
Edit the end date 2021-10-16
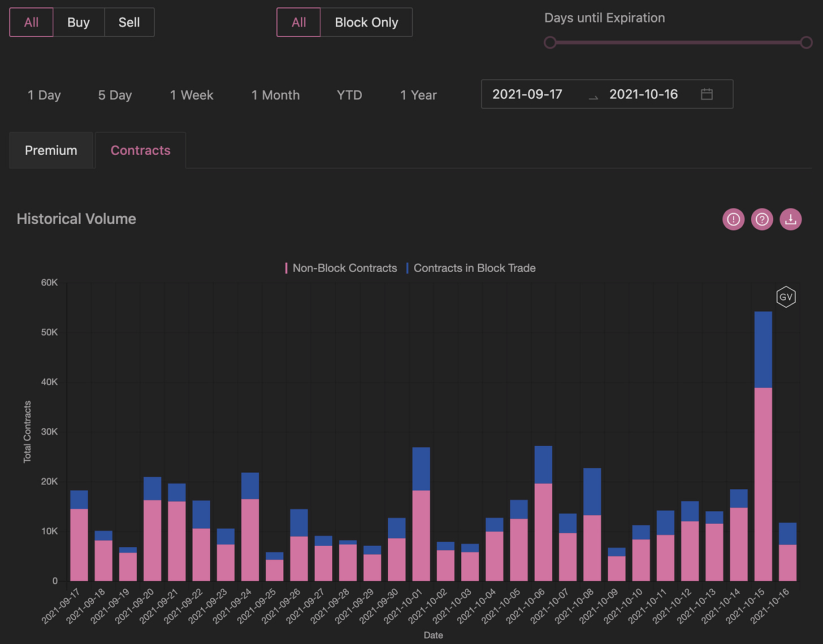643,94
